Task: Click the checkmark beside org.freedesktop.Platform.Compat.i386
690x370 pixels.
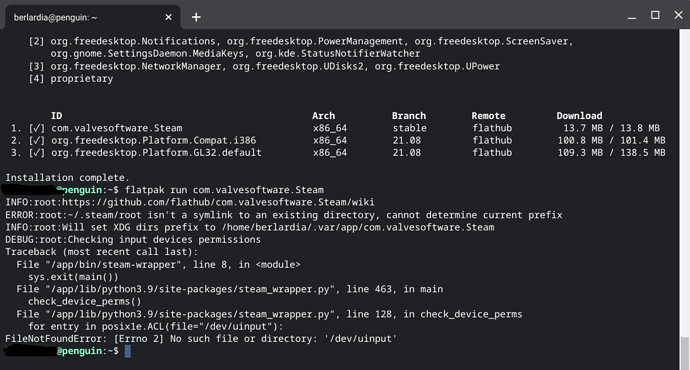Action: point(37,140)
